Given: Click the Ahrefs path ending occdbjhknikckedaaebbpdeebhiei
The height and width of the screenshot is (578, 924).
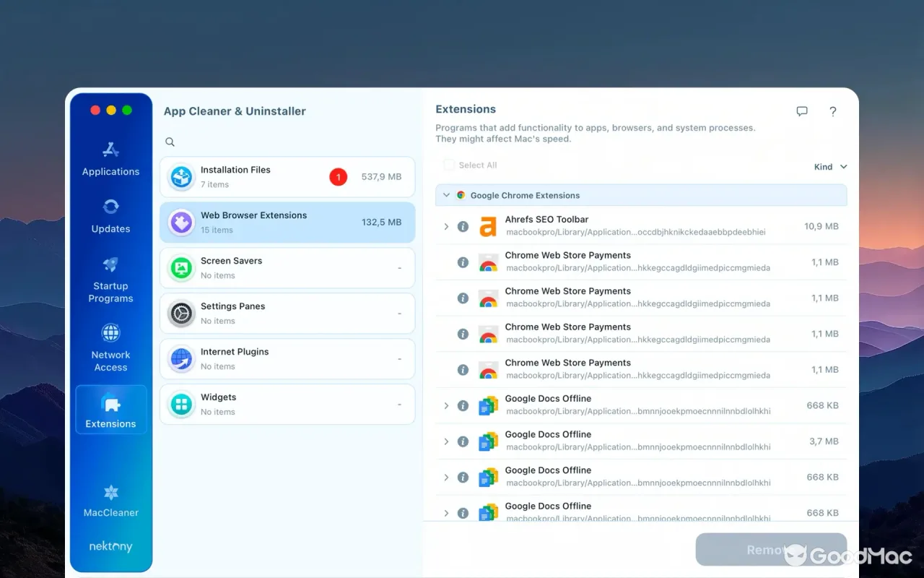Looking at the screenshot, I should point(636,233).
